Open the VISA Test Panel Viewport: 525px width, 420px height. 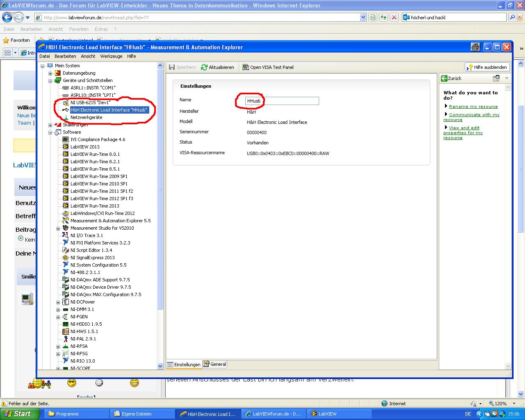pyautogui.click(x=268, y=67)
